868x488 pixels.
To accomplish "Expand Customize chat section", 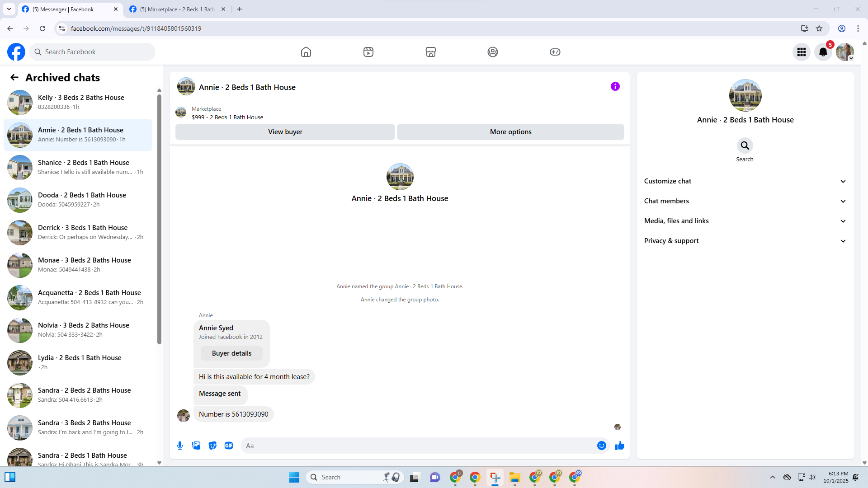I will 745,181.
